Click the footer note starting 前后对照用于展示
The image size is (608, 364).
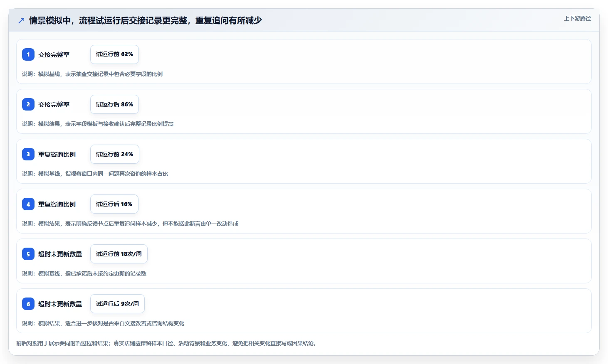tap(168, 343)
